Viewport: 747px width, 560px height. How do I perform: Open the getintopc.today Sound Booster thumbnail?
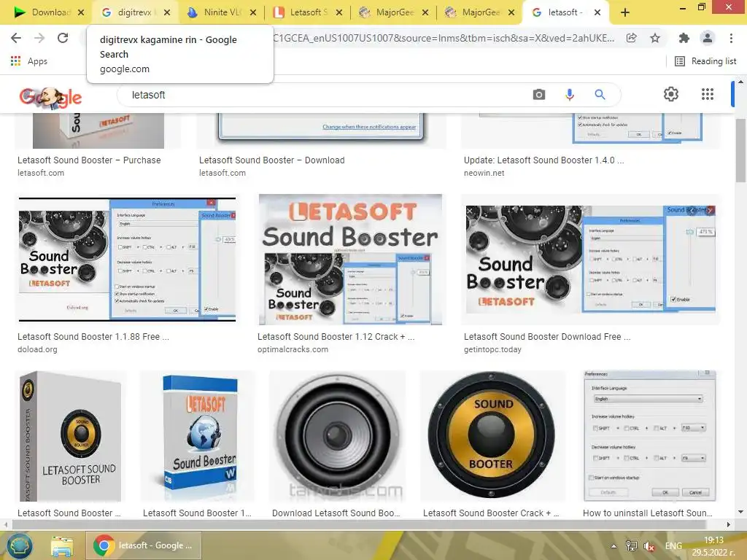tap(590, 260)
